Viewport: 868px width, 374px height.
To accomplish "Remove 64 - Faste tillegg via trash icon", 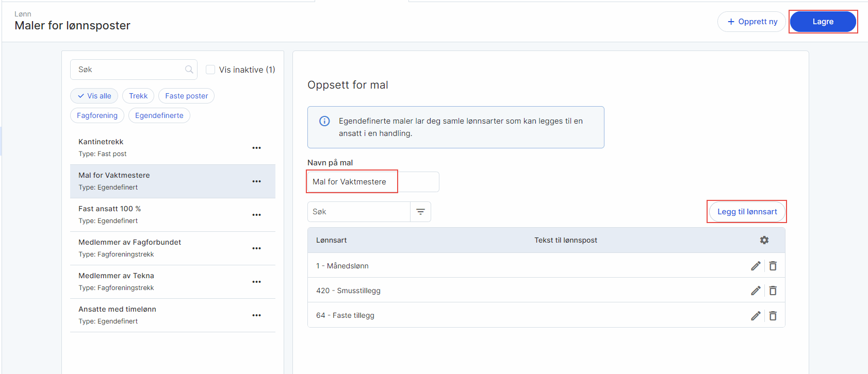I will point(773,316).
